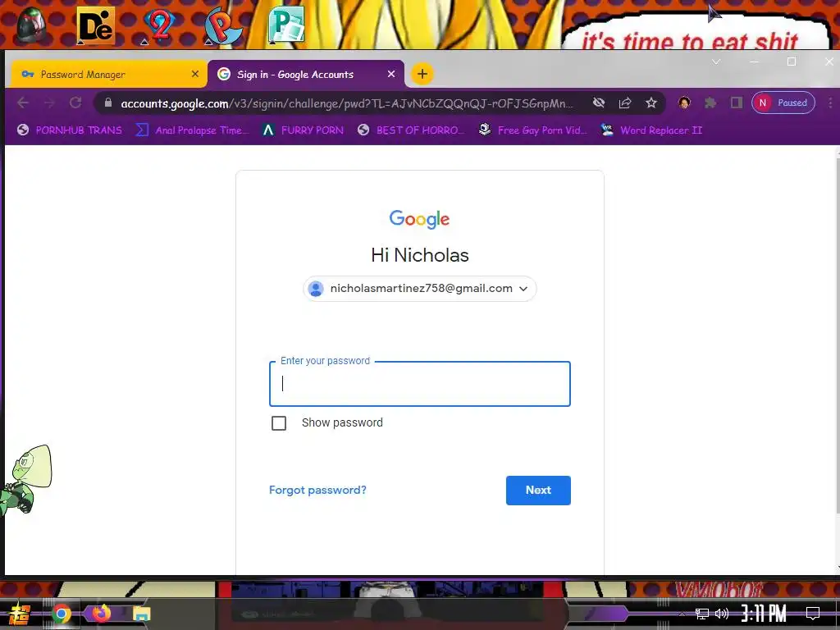
Task: Switch account via email dropdown
Action: 419,289
